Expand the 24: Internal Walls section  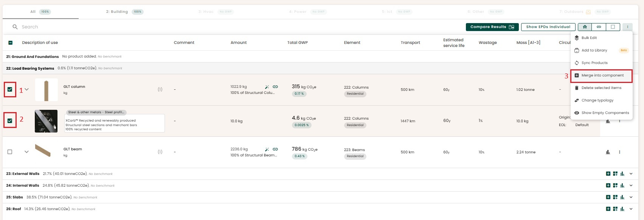point(631,186)
